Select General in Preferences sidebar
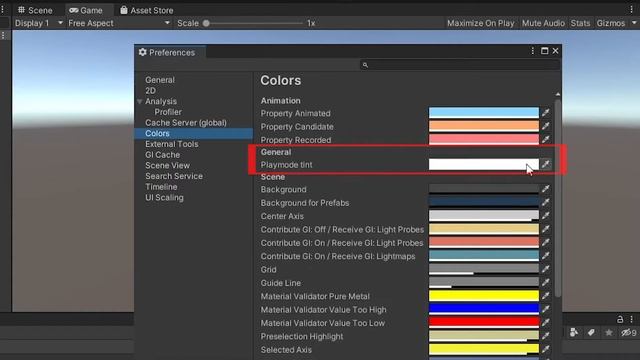This screenshot has height=360, width=640. pyautogui.click(x=160, y=80)
